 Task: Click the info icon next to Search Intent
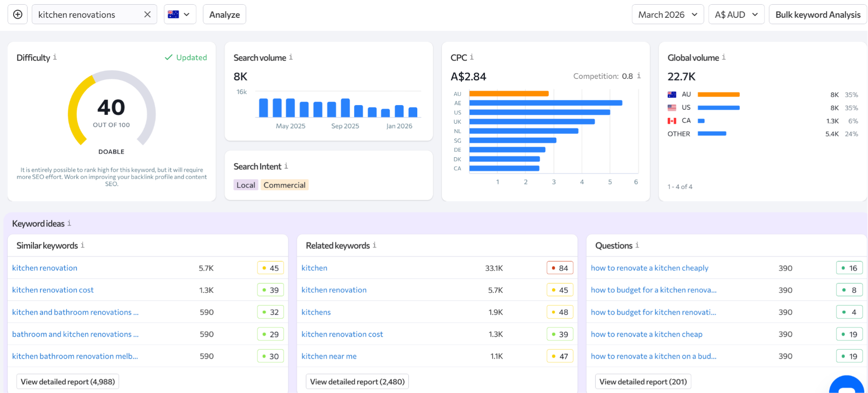[x=286, y=166]
